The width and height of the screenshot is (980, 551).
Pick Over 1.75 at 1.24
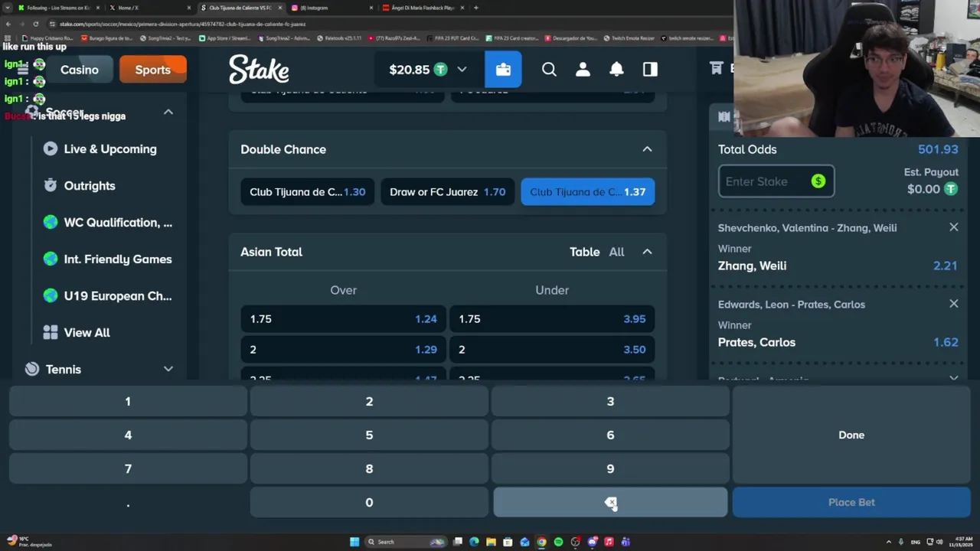[343, 319]
